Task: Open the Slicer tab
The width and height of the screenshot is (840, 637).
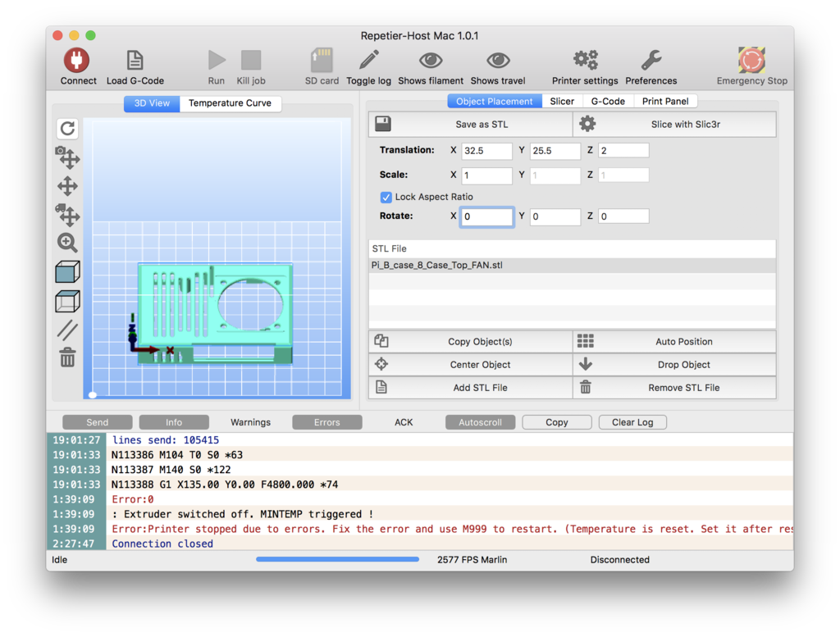Action: pos(562,101)
